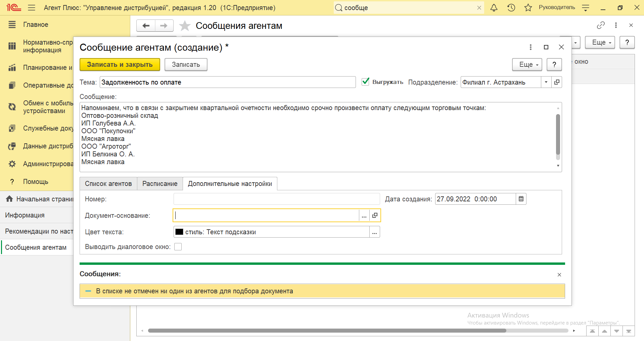Open calendar for Дата создания
This screenshot has height=341, width=644.
(521, 199)
